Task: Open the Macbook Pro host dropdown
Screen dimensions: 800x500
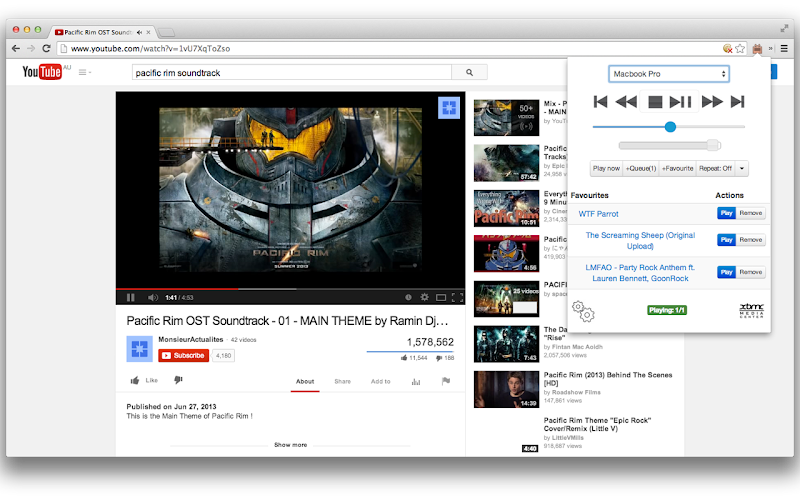Action: (669, 74)
